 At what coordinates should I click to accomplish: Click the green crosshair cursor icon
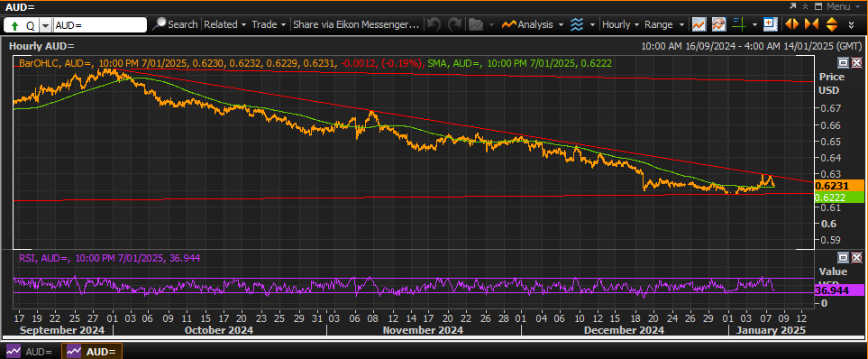[738, 24]
